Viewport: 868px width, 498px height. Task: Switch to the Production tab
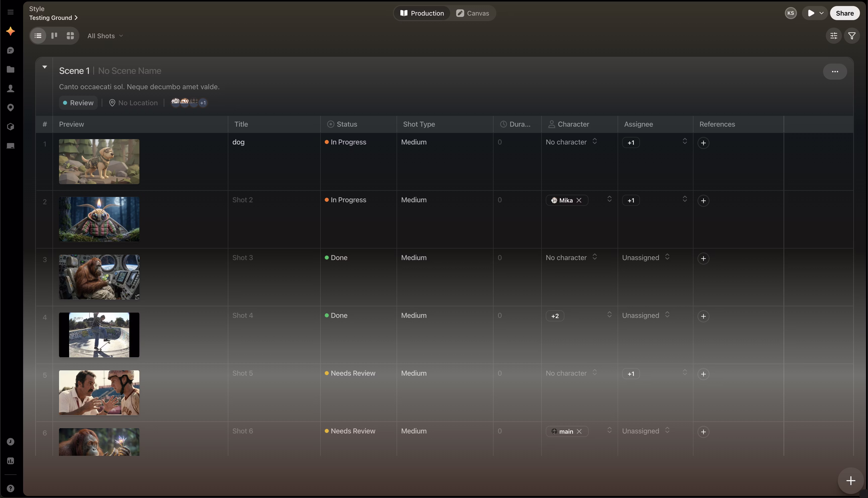422,13
